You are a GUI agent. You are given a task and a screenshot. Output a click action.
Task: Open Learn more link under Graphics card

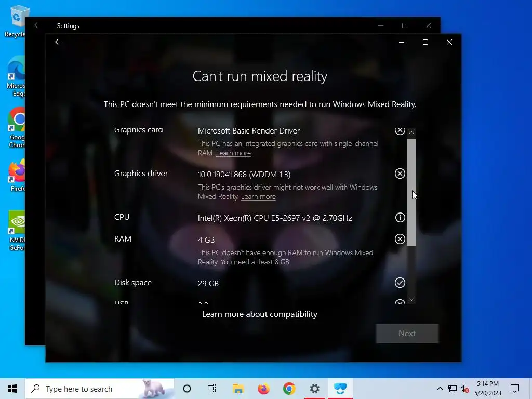[233, 153]
